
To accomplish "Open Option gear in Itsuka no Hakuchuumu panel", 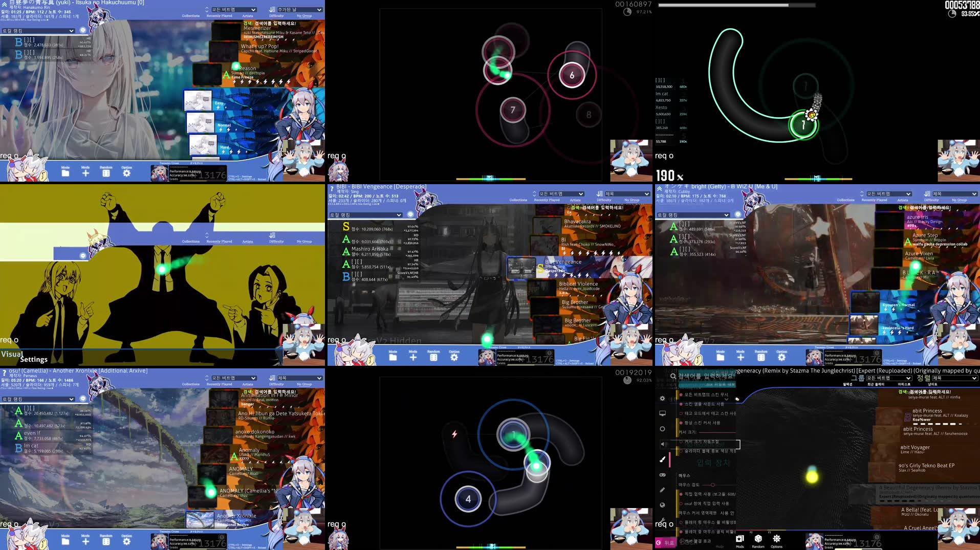I will (x=126, y=173).
